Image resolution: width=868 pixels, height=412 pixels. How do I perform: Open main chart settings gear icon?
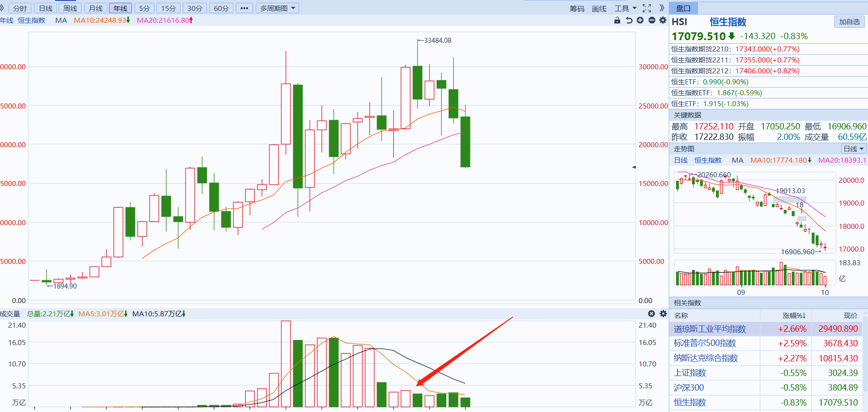(x=663, y=20)
